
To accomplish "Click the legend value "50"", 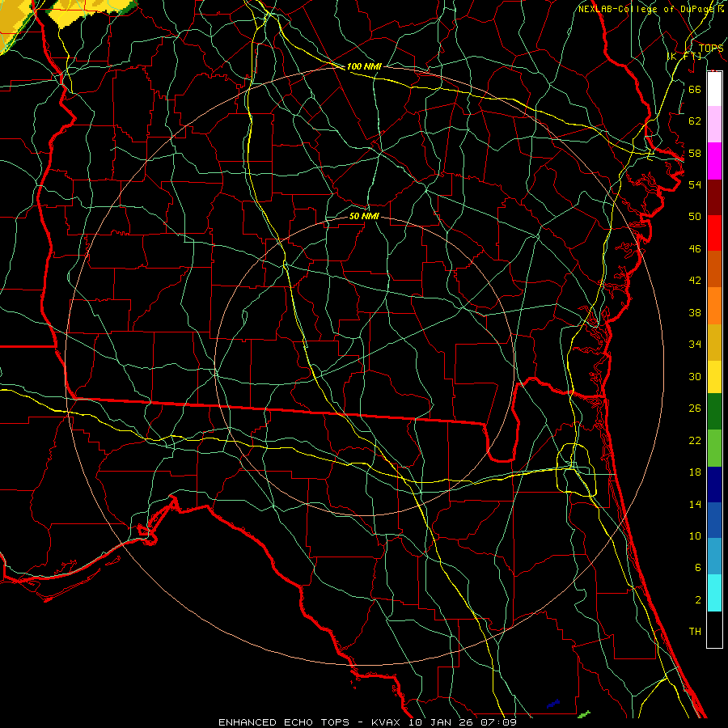I will click(x=695, y=216).
